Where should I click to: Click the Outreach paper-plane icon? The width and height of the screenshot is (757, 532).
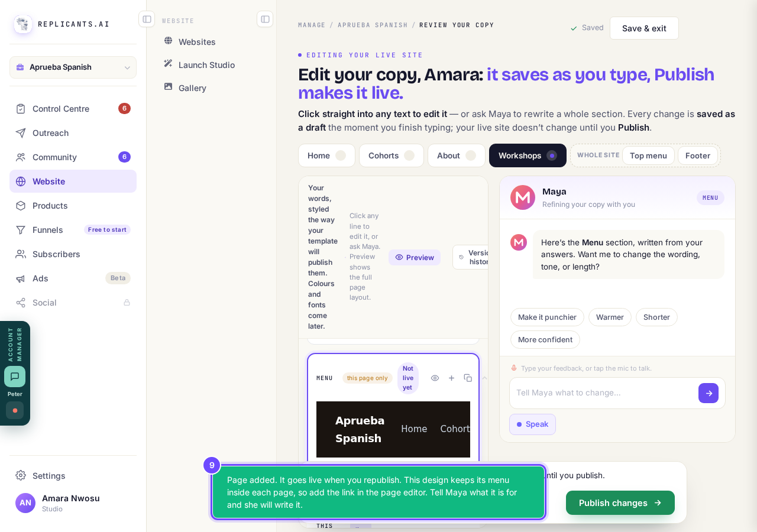21,133
